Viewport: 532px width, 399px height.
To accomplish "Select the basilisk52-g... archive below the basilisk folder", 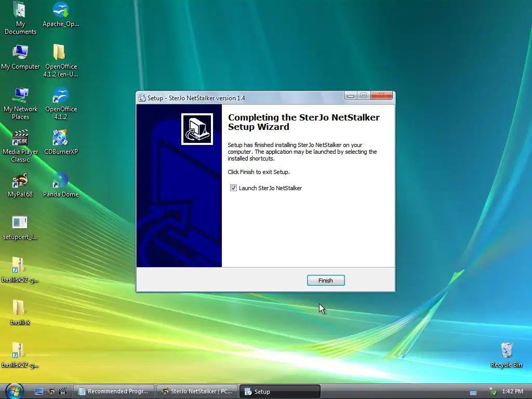I will point(20,355).
